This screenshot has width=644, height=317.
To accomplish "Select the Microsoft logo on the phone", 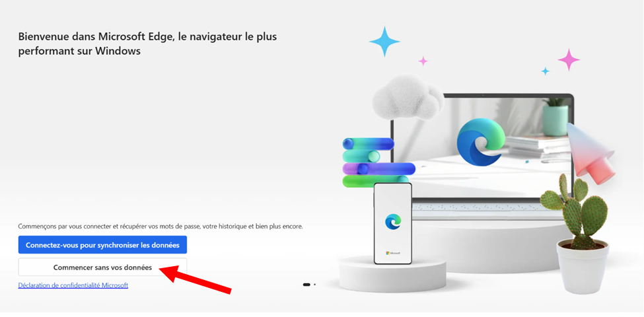I will 392,253.
